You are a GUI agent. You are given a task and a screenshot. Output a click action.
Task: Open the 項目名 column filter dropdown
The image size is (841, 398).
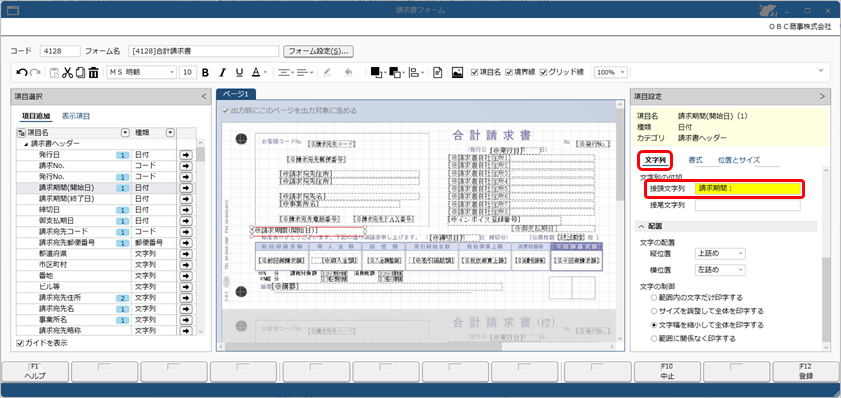(x=126, y=132)
